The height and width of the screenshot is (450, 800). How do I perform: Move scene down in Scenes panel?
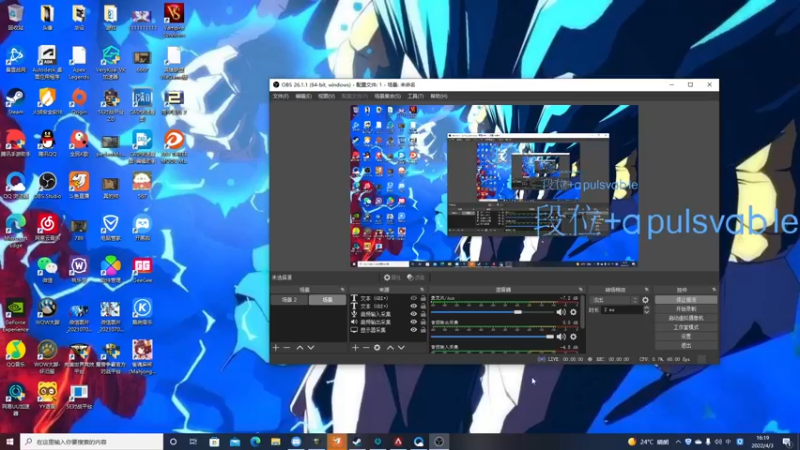[x=311, y=347]
